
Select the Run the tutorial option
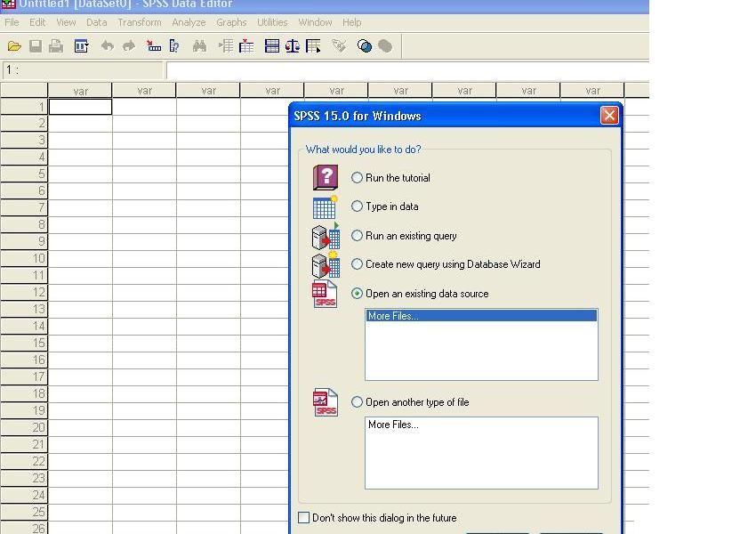point(357,178)
